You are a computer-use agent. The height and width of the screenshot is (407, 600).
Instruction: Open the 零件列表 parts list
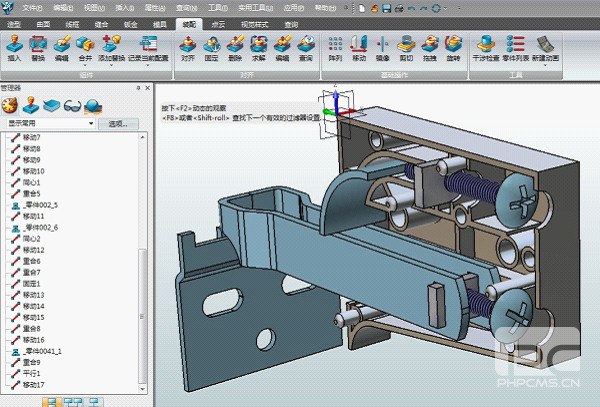click(517, 46)
